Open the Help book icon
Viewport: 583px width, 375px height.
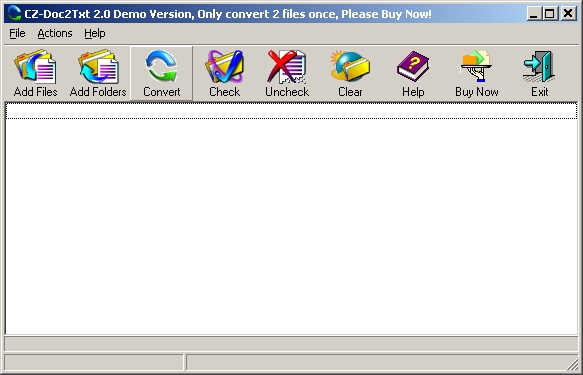click(413, 73)
